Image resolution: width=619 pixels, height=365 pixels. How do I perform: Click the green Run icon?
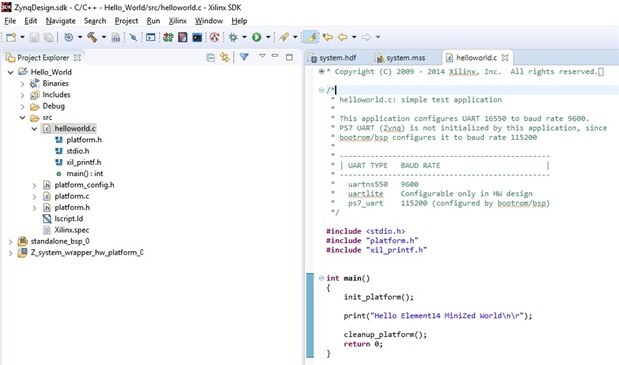coord(257,37)
